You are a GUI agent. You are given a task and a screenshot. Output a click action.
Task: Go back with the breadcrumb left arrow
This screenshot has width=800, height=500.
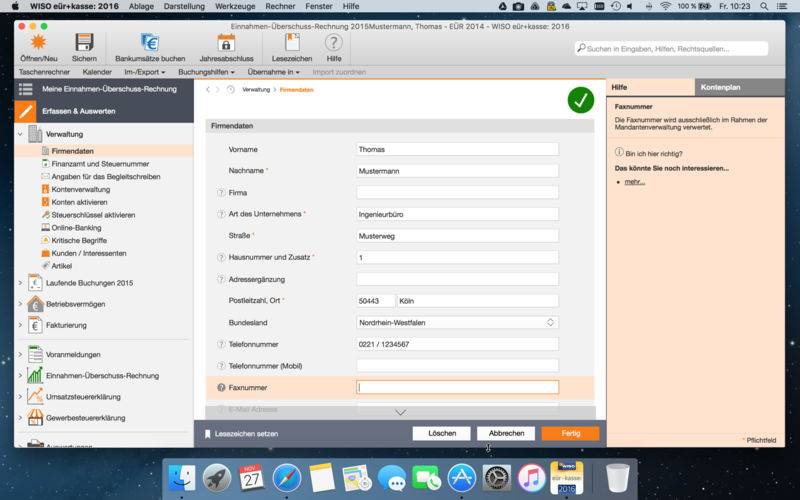pos(208,90)
